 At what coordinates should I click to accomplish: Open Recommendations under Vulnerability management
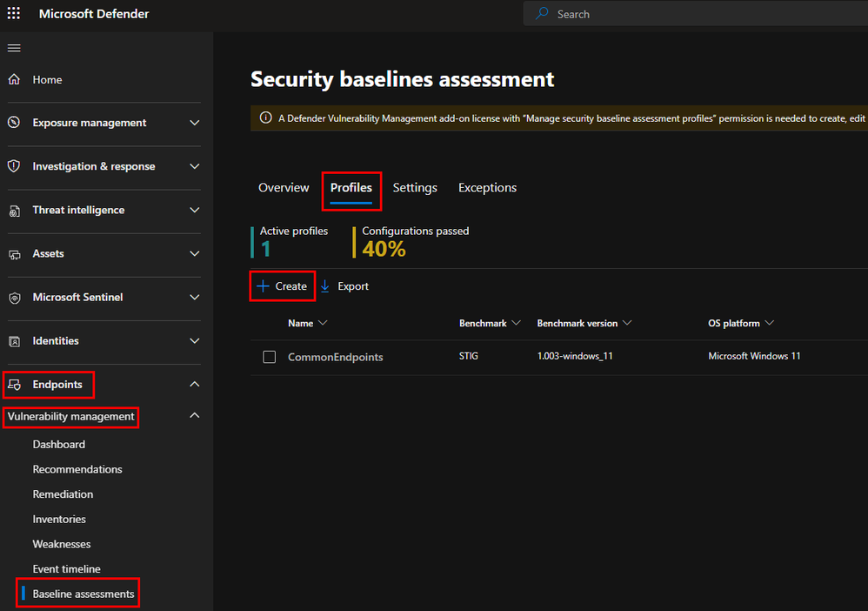pyautogui.click(x=77, y=469)
